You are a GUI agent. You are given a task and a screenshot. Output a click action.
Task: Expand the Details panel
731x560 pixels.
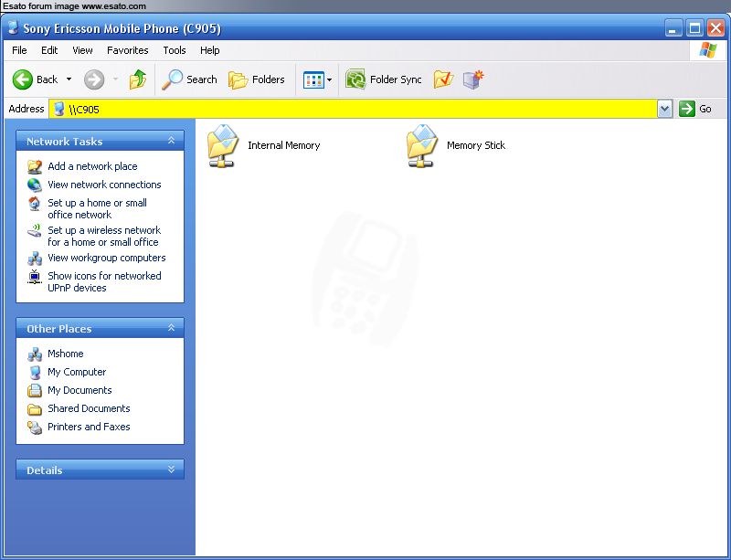[171, 470]
